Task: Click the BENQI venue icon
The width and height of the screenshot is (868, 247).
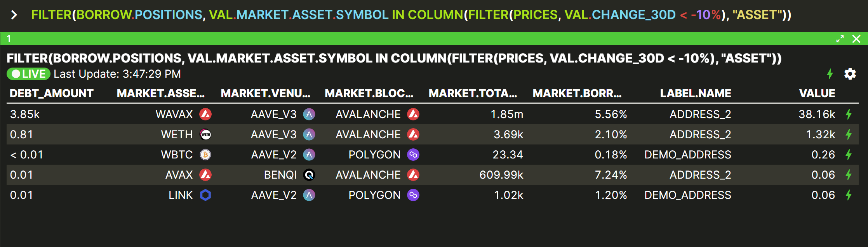Action: click(x=309, y=175)
